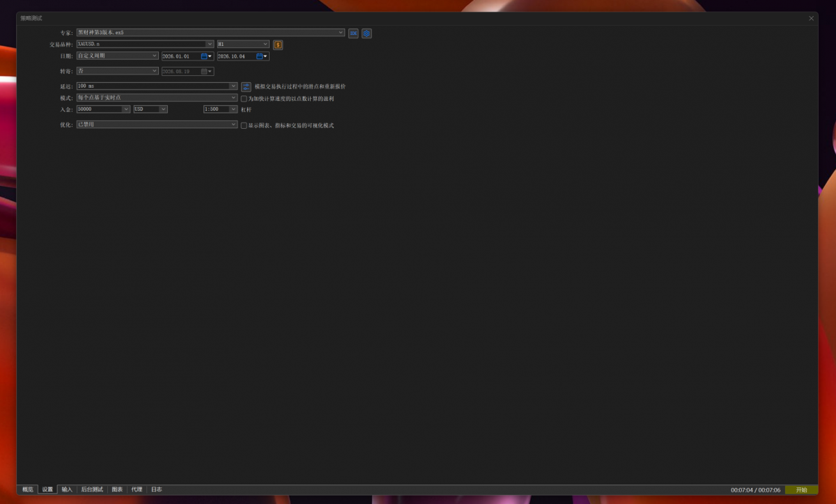Open the XAUUSD.n symbol dropdown

click(145, 45)
